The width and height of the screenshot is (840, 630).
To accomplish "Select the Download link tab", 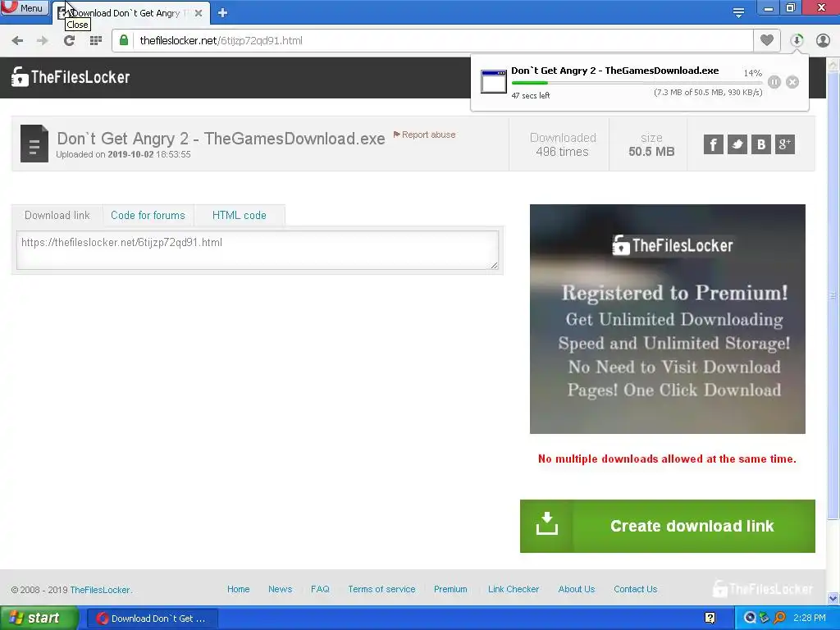I will [57, 216].
